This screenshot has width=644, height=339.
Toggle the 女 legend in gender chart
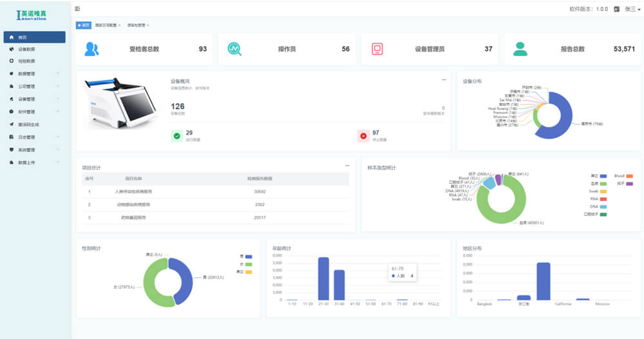(x=249, y=264)
